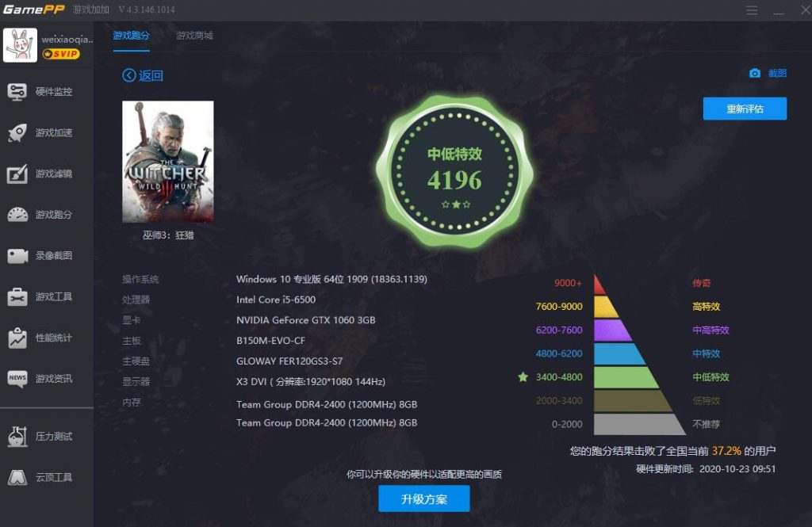This screenshot has height=527, width=812.
Task: Click the 巫师3：狂猎 game title text
Action: coord(168,235)
